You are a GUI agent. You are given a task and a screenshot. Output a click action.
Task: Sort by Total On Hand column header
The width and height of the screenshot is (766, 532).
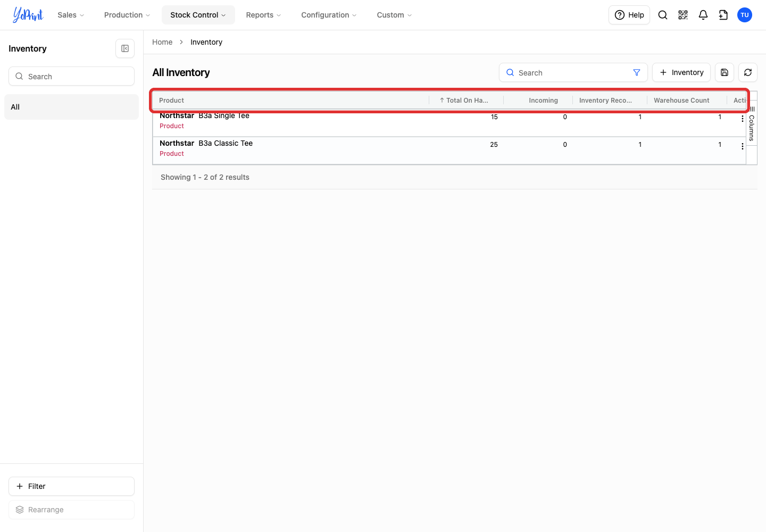[466, 101]
